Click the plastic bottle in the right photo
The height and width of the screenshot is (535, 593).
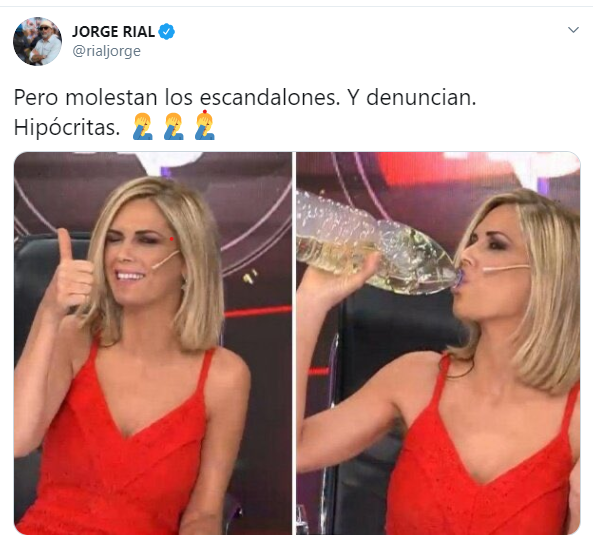tap(374, 242)
